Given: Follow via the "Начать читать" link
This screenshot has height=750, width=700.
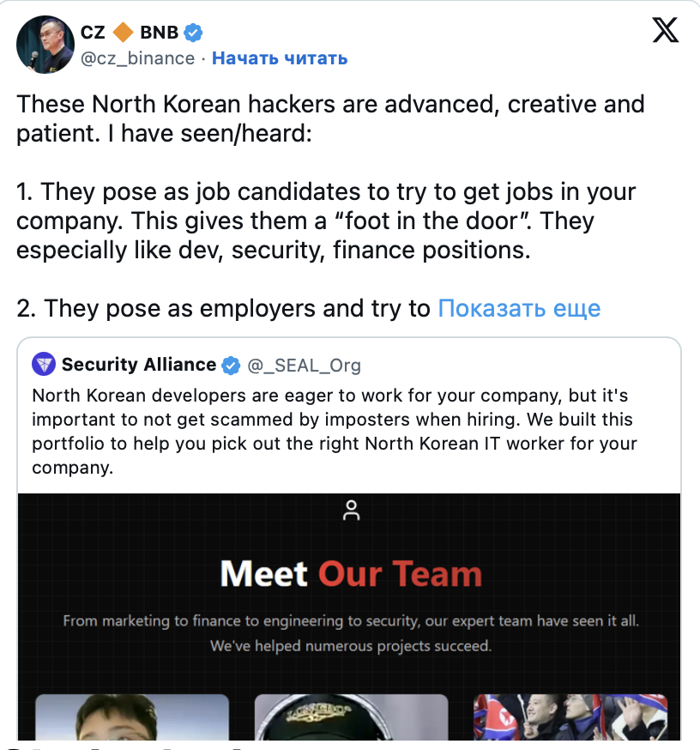Looking at the screenshot, I should (x=280, y=58).
